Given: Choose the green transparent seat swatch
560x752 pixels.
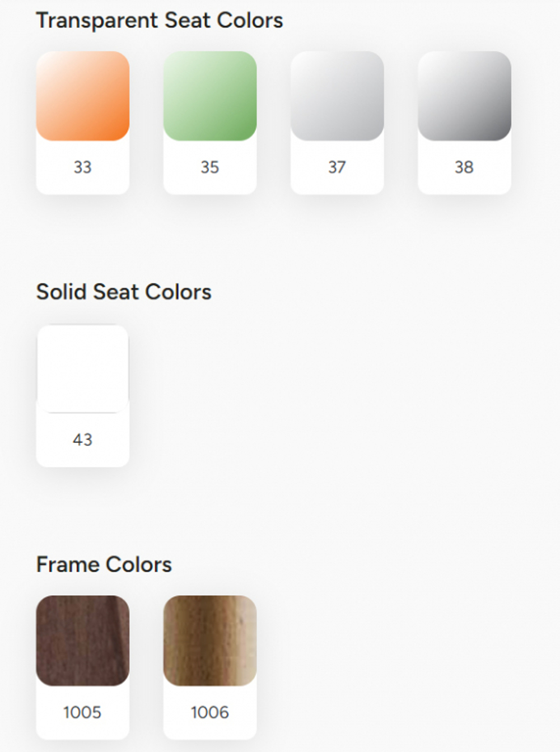Looking at the screenshot, I should (x=210, y=96).
